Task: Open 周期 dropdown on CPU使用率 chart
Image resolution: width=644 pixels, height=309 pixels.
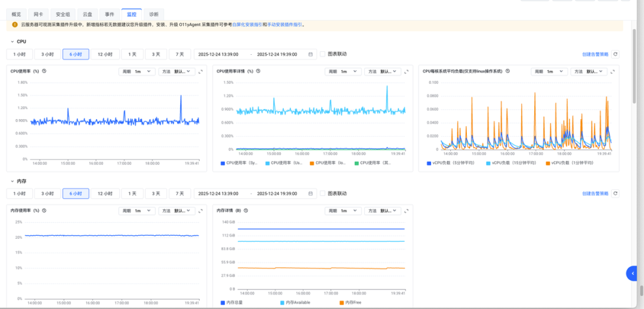Action: pyautogui.click(x=137, y=71)
